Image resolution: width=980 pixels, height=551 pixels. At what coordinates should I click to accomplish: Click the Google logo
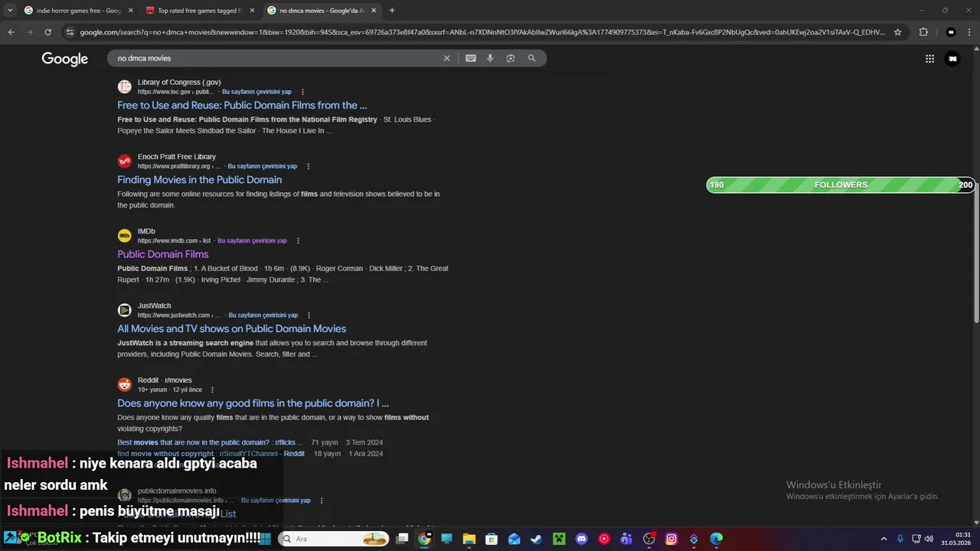click(65, 59)
